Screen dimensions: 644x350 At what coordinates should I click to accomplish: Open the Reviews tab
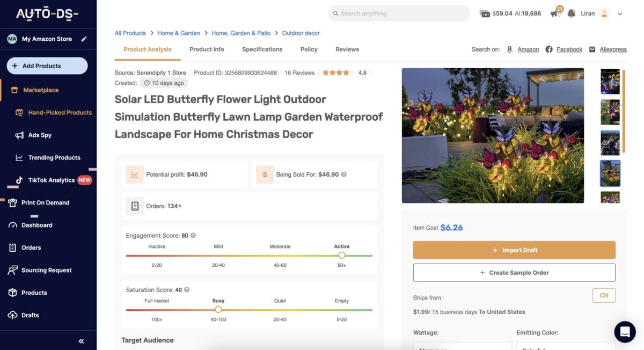coord(347,49)
